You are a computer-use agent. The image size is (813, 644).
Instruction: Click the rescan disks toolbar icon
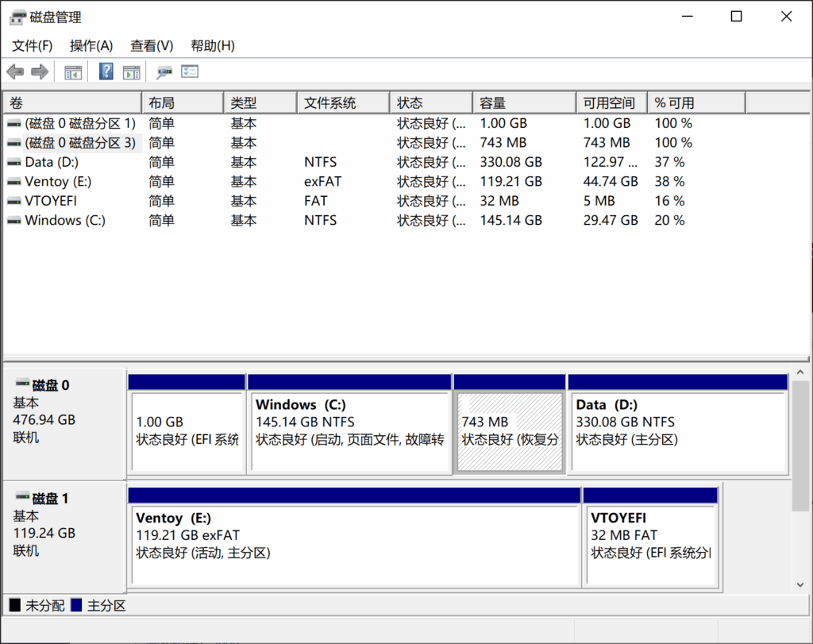pos(164,72)
